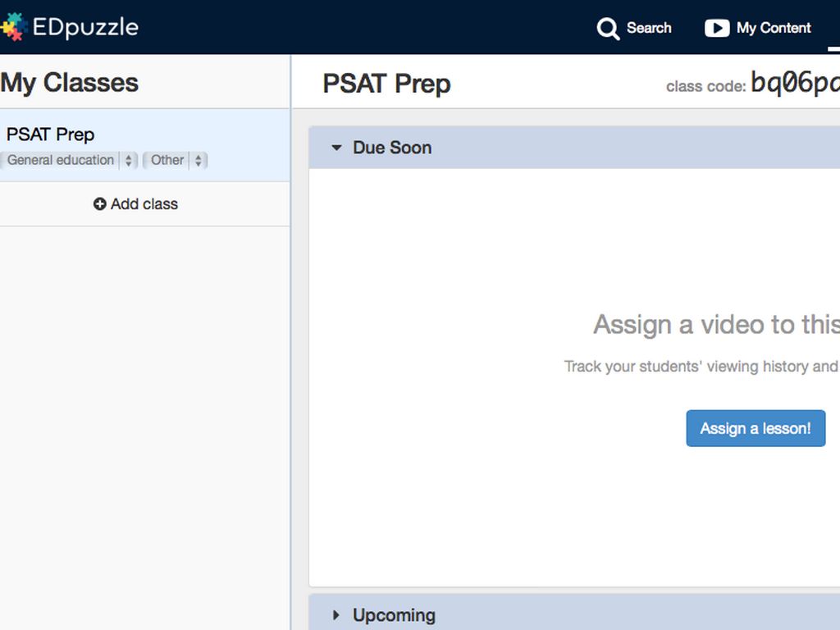Go to My Content via its label

(774, 28)
